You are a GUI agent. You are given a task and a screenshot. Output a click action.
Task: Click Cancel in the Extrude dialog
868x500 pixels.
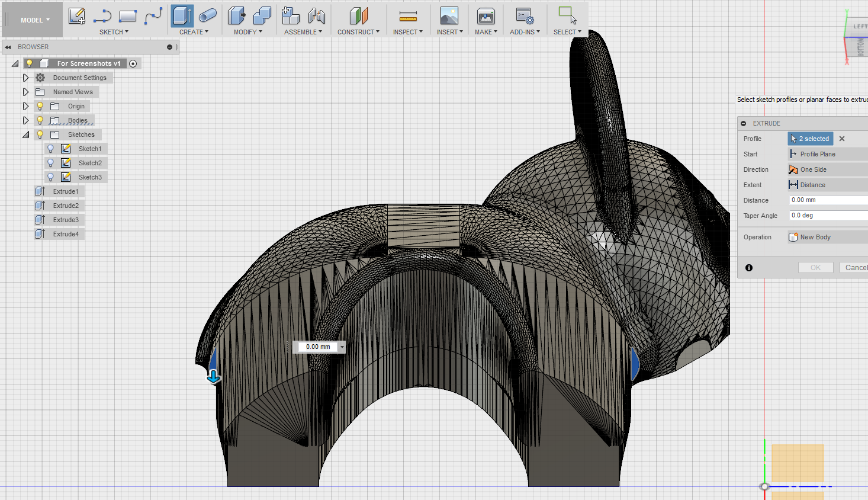(854, 268)
